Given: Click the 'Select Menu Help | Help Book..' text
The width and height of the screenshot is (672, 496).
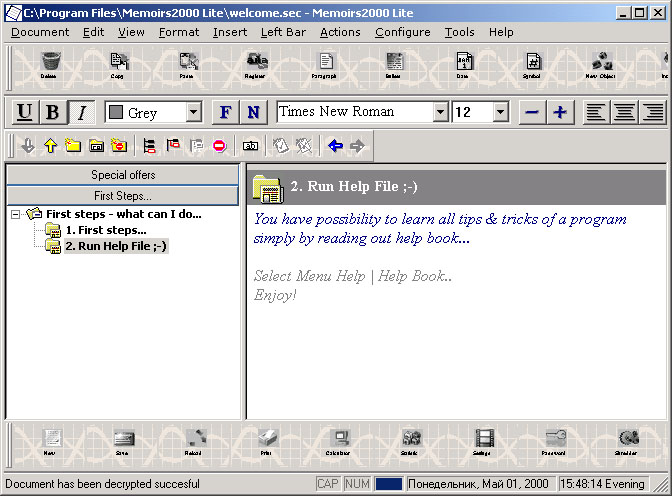Looking at the screenshot, I should tap(352, 276).
